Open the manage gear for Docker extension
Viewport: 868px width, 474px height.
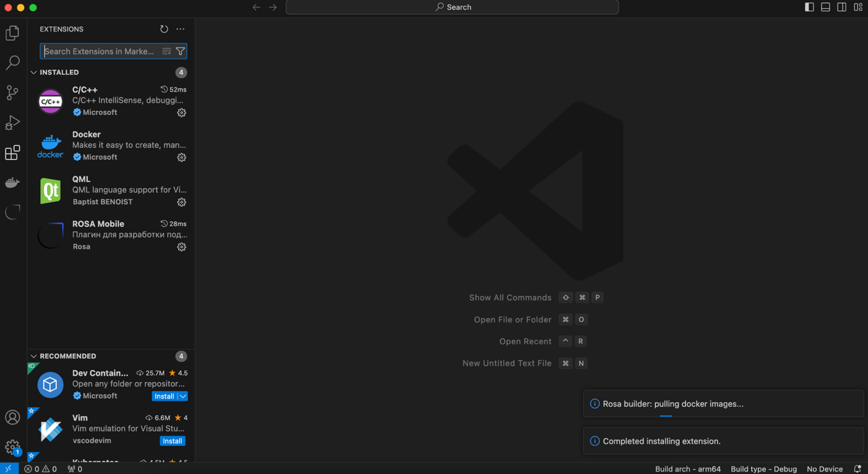[x=181, y=157]
